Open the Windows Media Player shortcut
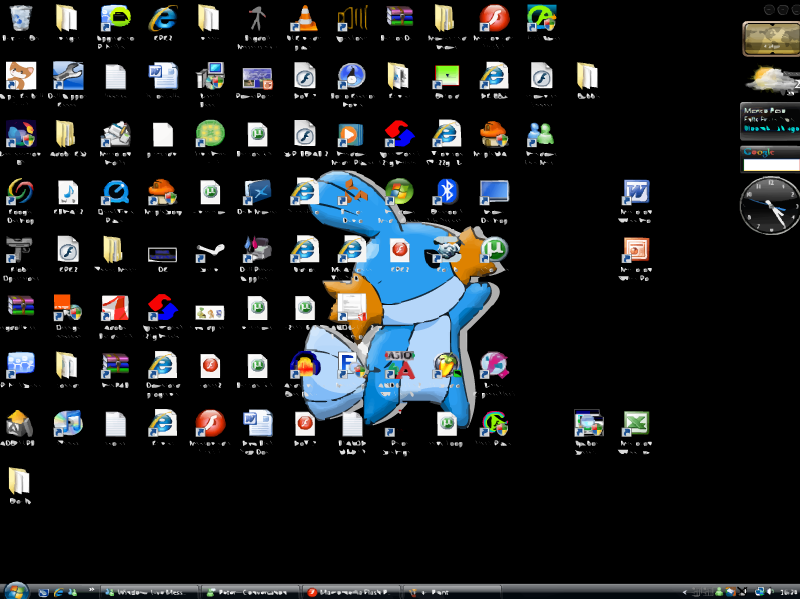800x599 pixels. tap(351, 135)
